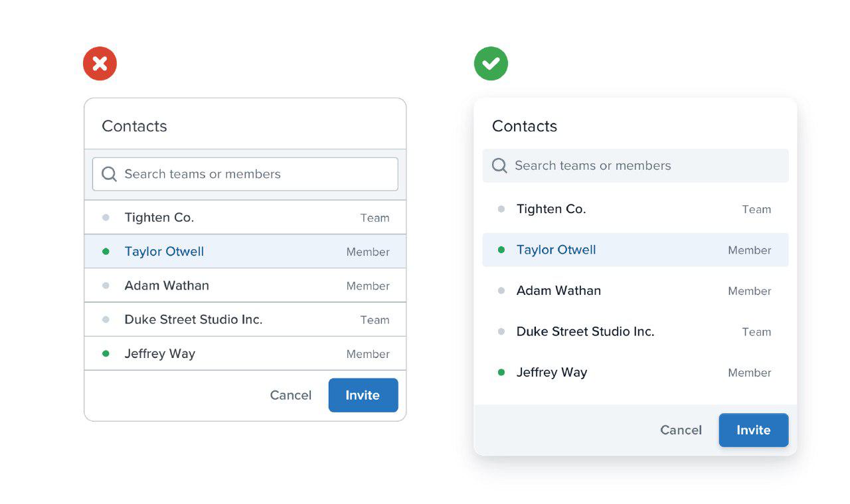The image size is (850, 504).
Task: Click the green checkmark icon above right panel
Action: pyautogui.click(x=491, y=64)
